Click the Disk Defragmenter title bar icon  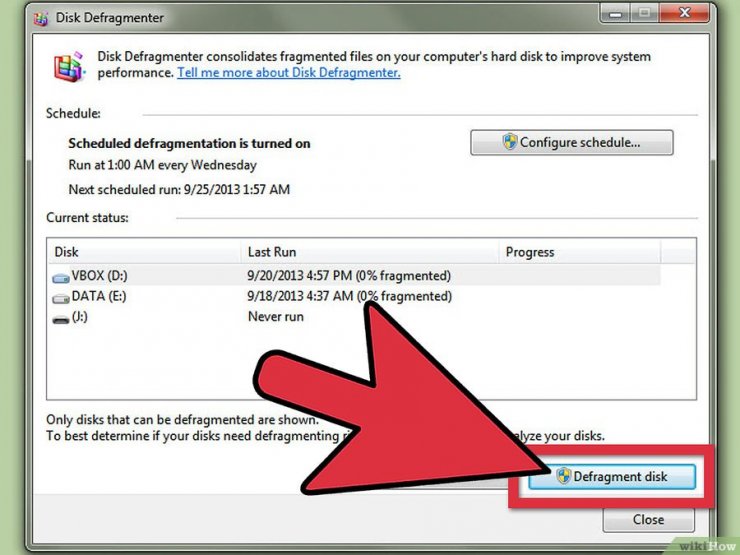(x=41, y=18)
